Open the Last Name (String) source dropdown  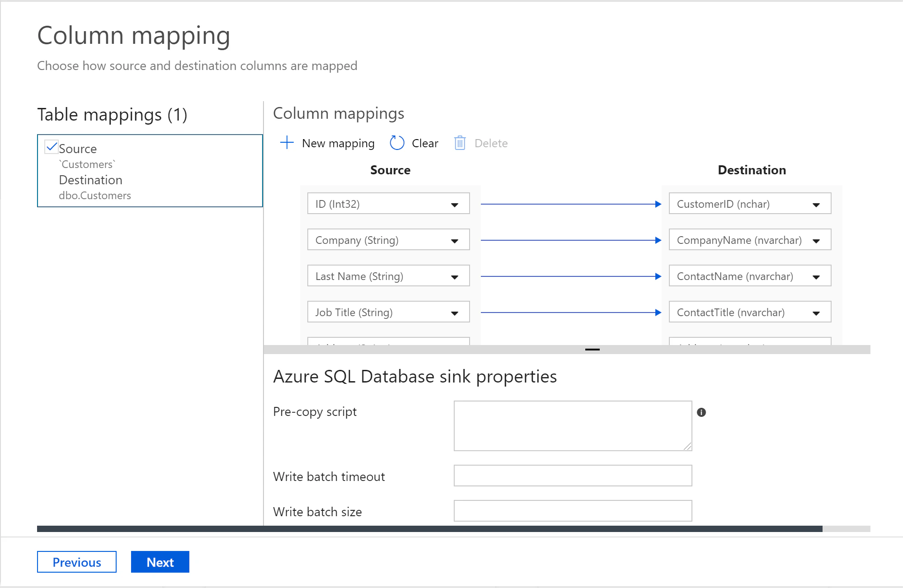pos(389,276)
